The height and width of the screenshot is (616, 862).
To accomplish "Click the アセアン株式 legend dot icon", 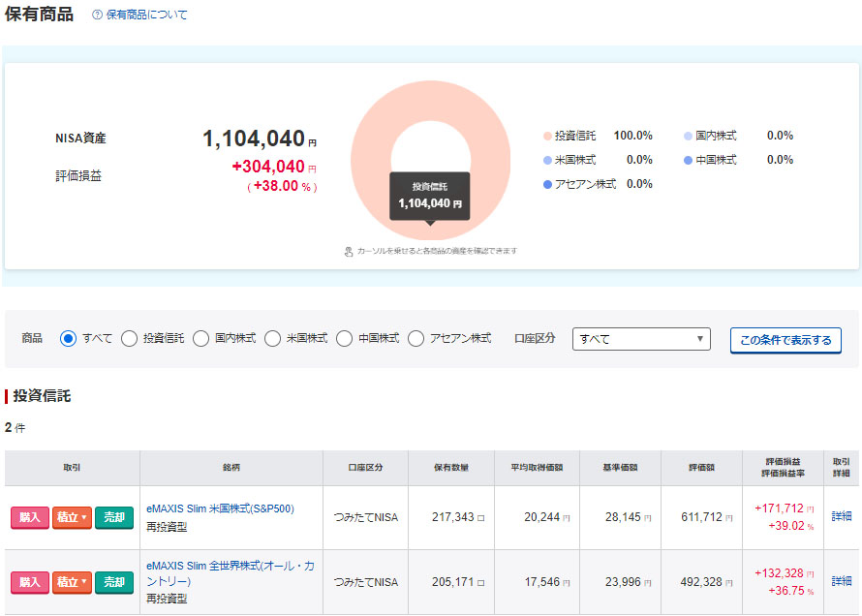I will [x=547, y=184].
